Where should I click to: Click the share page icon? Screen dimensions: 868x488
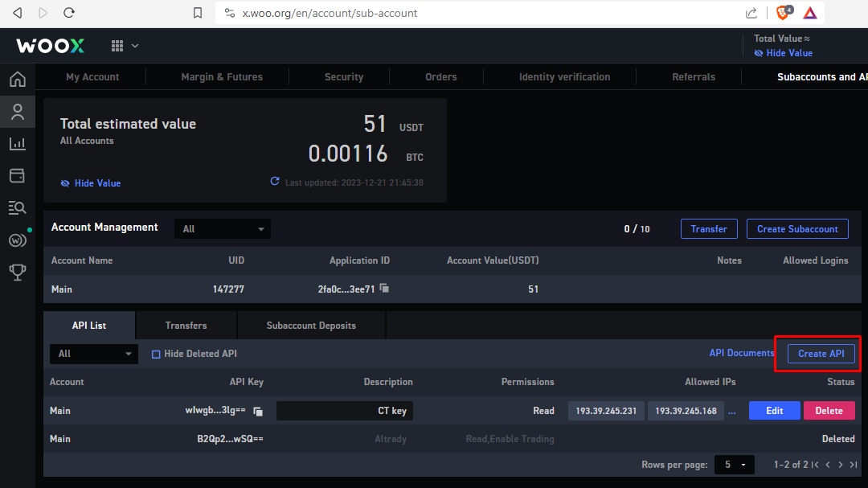tap(751, 13)
